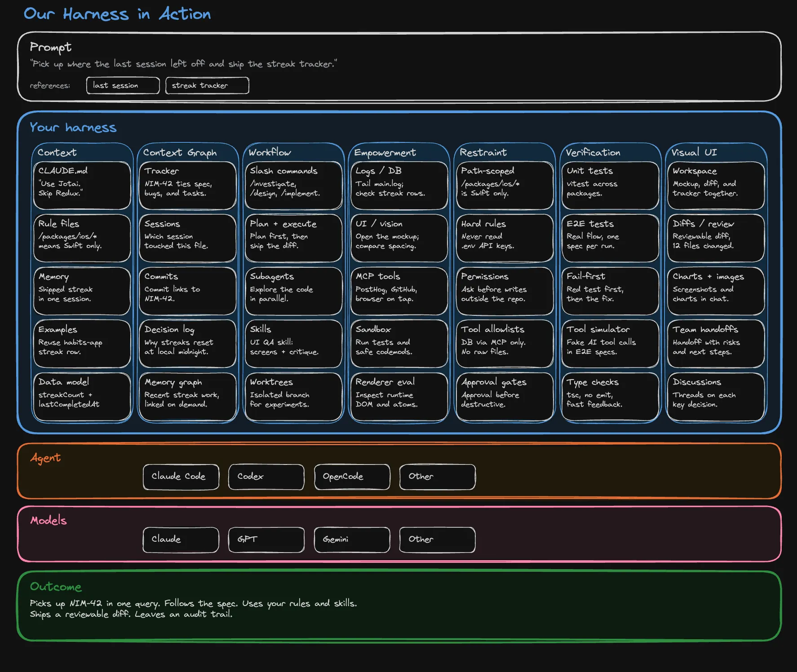Click the Permissions card

tap(505, 291)
